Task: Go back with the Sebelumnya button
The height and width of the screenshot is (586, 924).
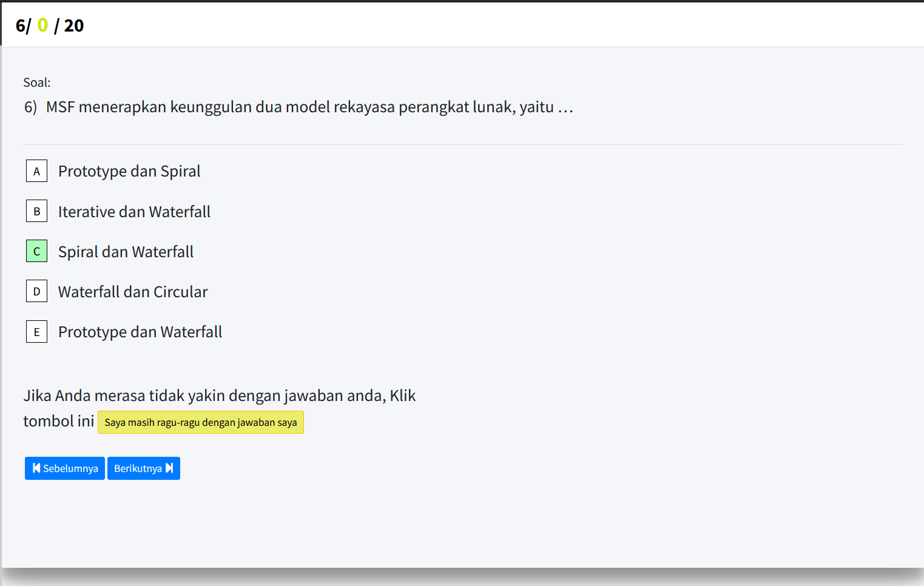Action: pos(65,468)
